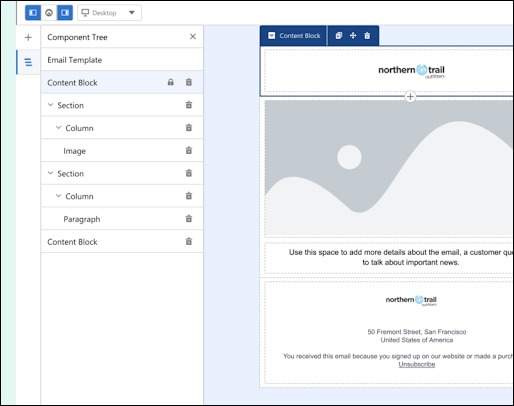
Task: Open the Desktop device dropdown
Action: (x=109, y=13)
